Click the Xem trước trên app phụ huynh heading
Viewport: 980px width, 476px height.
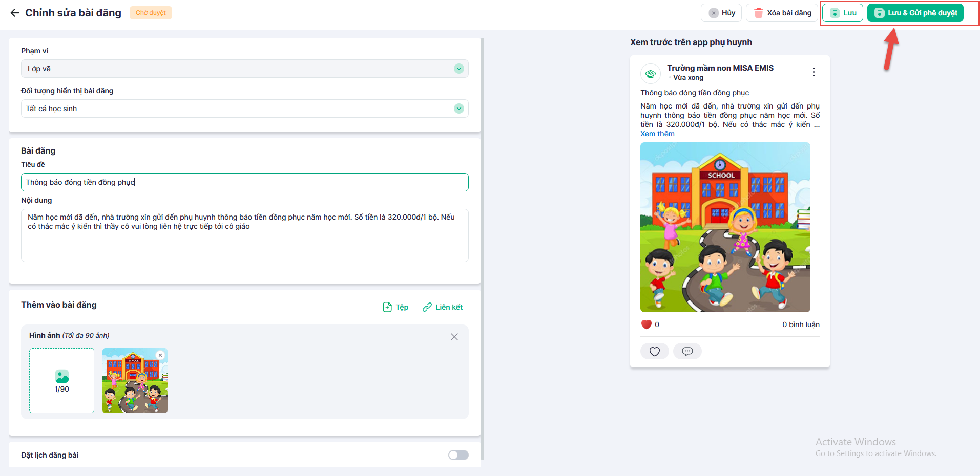click(691, 42)
